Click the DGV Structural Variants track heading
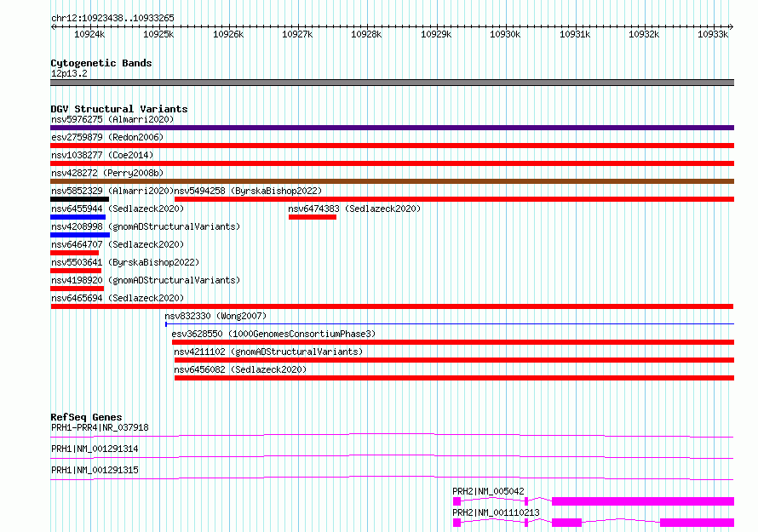 pos(118,109)
